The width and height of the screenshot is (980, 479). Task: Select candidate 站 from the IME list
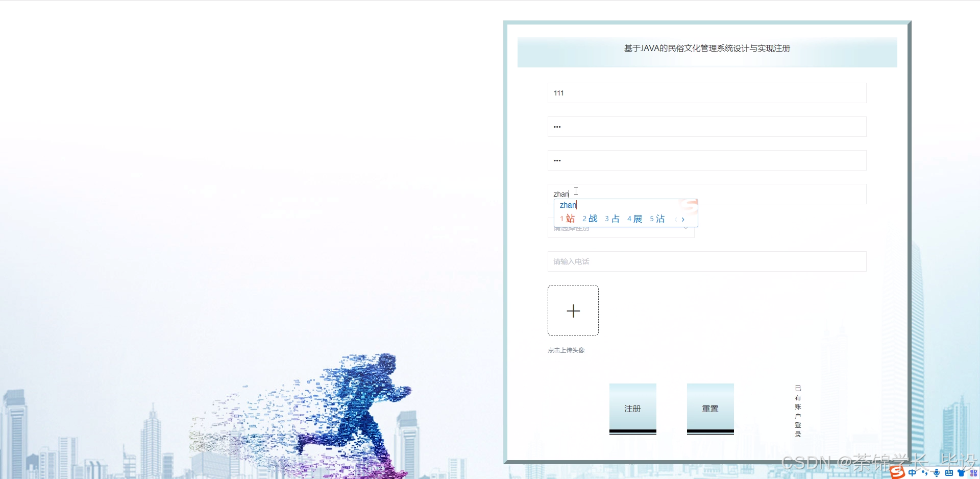(x=571, y=219)
